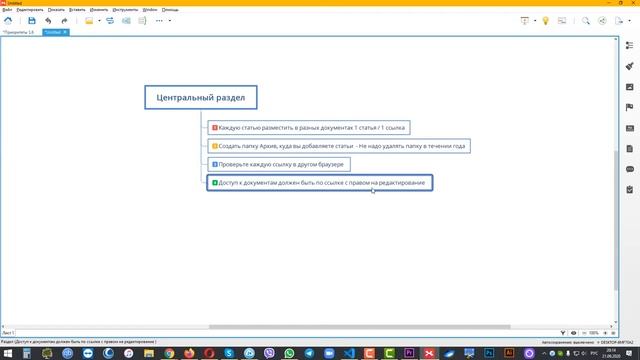
Task: Click the red priority marker on first topic
Action: pos(215,127)
